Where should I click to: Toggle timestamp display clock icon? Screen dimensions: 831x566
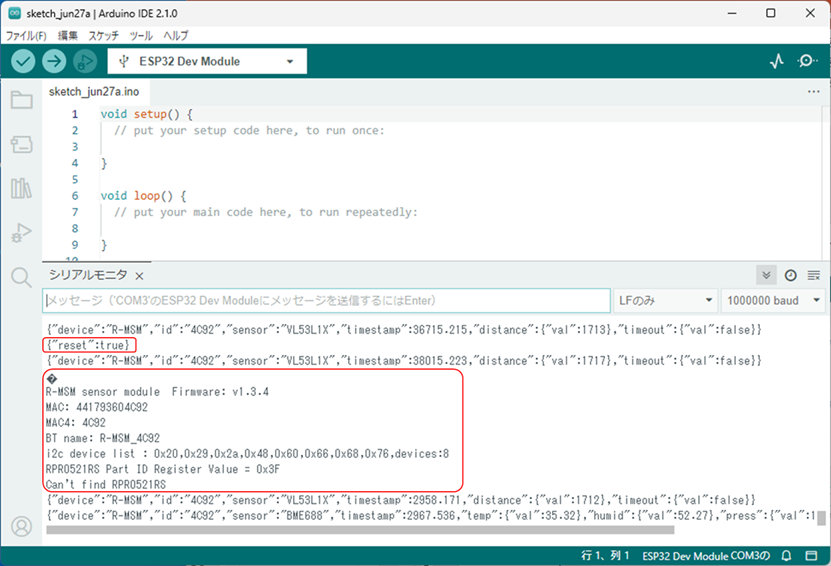click(791, 275)
